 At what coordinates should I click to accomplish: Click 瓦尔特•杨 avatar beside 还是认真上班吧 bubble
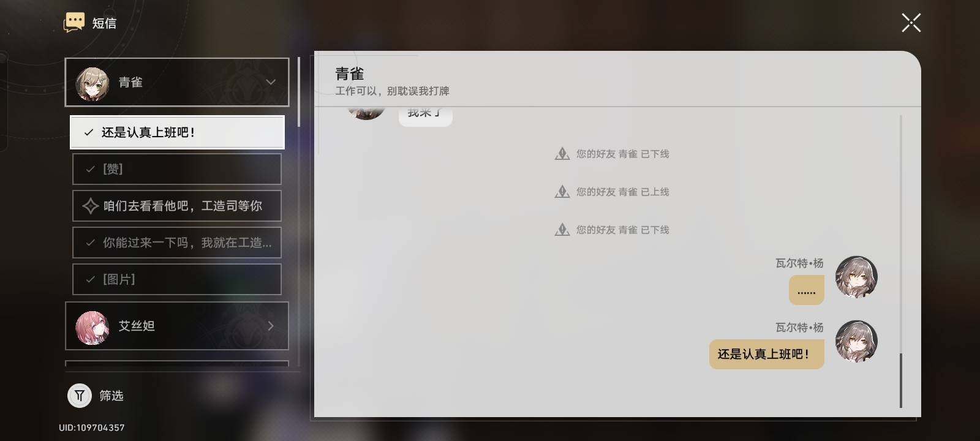click(857, 341)
